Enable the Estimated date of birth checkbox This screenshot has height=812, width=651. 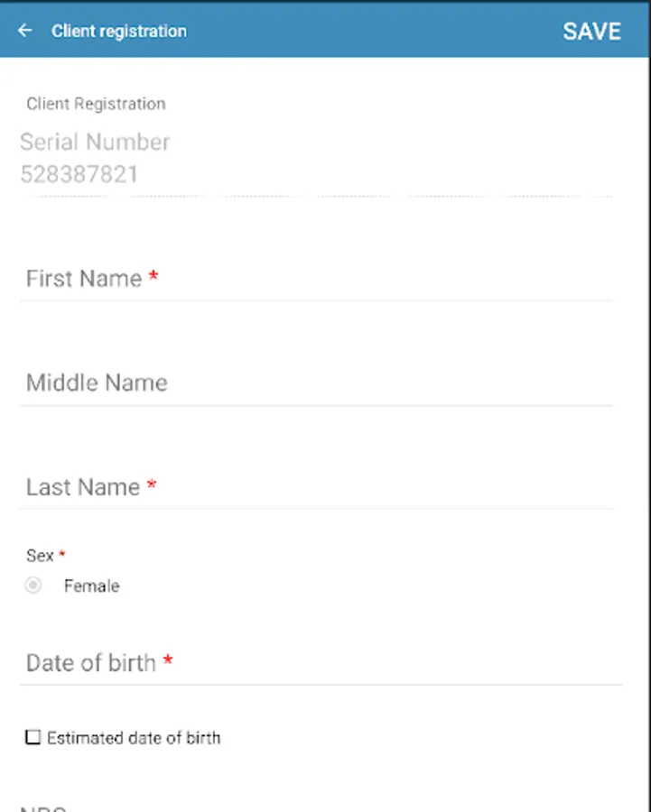click(33, 738)
